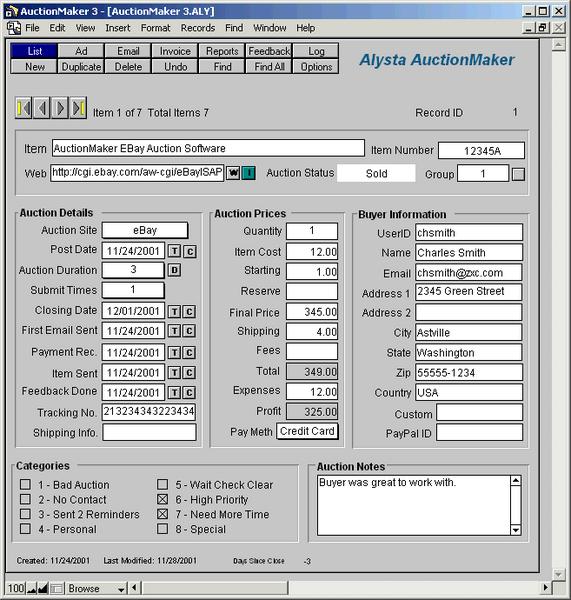
Task: Open the Records menu
Action: pos(198,28)
